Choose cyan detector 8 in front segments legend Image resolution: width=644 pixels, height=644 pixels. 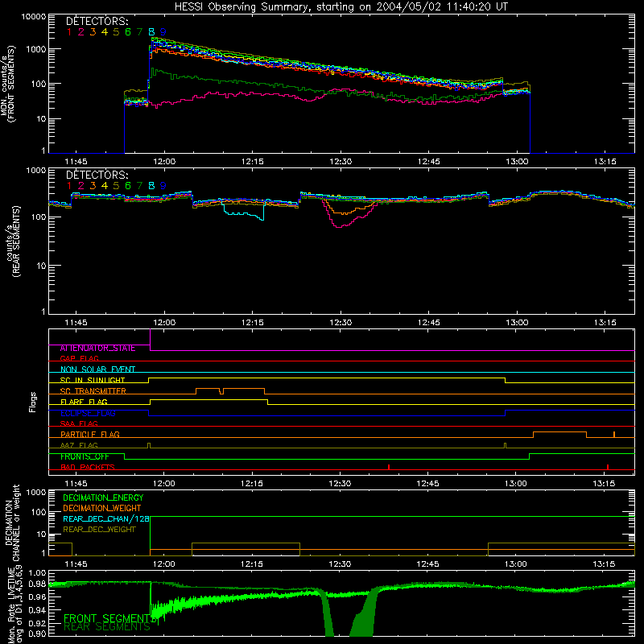tap(151, 31)
